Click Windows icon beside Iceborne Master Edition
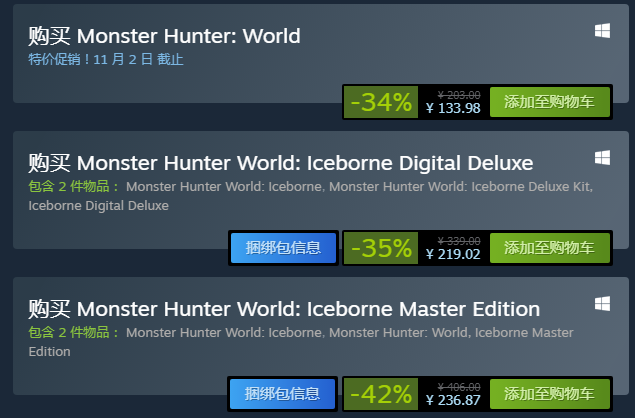The height and width of the screenshot is (418, 635). pos(602,304)
